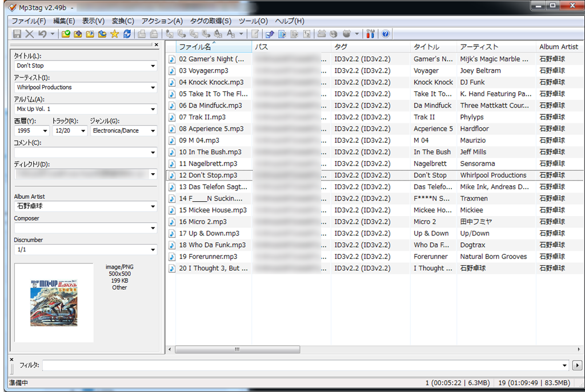Save tag with the floppy disk icon
This screenshot has height=392, width=585.
pos(17,34)
